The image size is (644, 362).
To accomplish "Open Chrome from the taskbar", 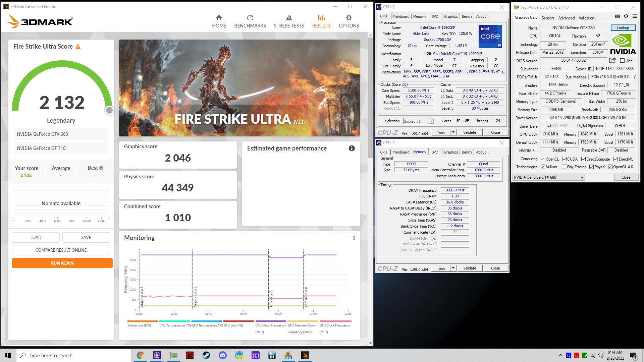I will 140,355.
